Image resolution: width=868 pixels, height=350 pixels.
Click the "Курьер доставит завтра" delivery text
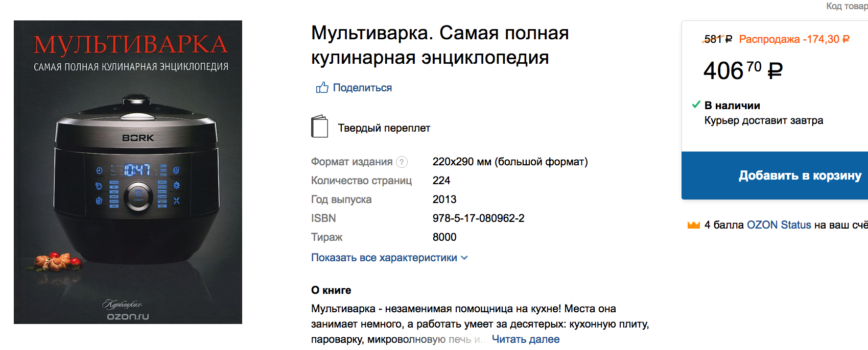coord(763,120)
